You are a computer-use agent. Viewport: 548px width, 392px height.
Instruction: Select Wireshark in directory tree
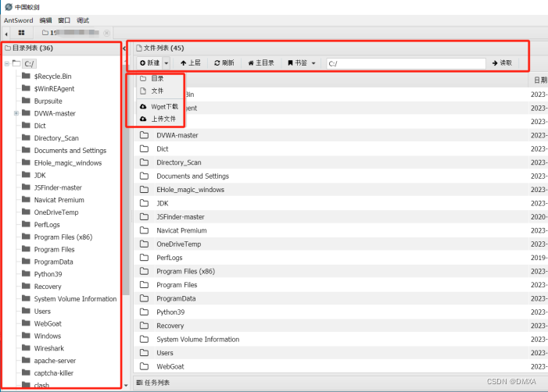[49, 348]
